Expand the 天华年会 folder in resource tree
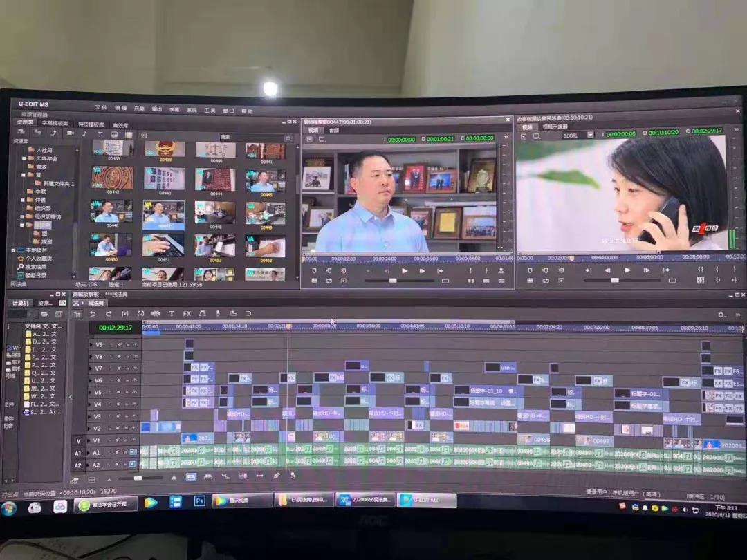This screenshot has height=560, width=747. coord(24,158)
